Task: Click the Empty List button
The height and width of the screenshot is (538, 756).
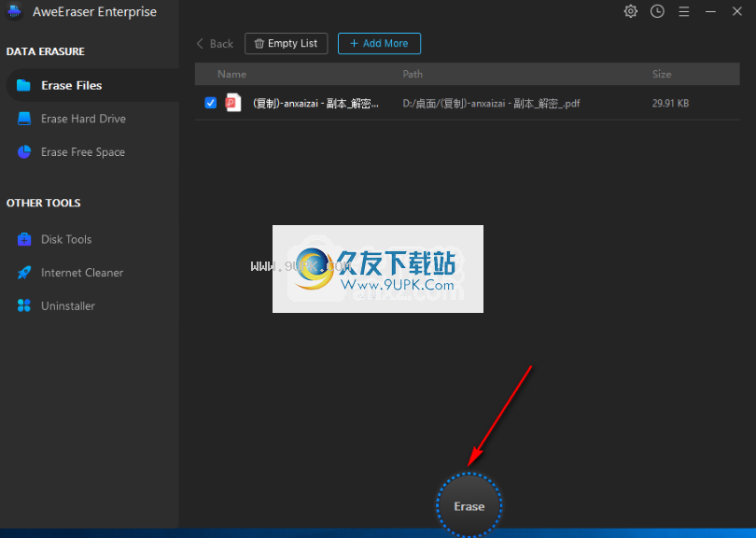Action: pyautogui.click(x=287, y=43)
